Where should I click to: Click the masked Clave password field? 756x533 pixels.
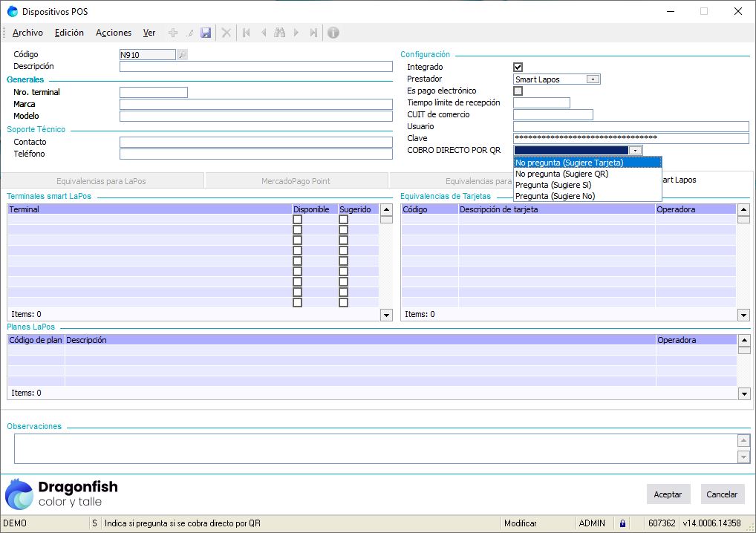click(630, 138)
